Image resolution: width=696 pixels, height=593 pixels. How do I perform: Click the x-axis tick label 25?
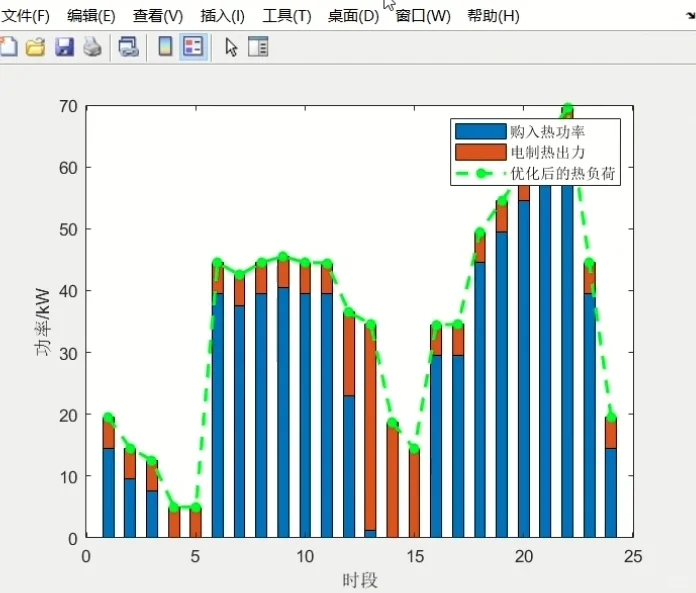(633, 556)
